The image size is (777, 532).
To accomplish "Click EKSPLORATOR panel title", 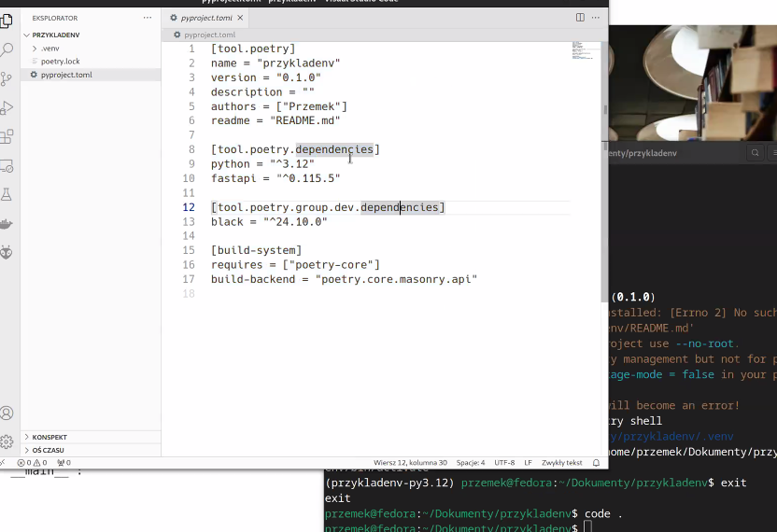I will (x=55, y=18).
